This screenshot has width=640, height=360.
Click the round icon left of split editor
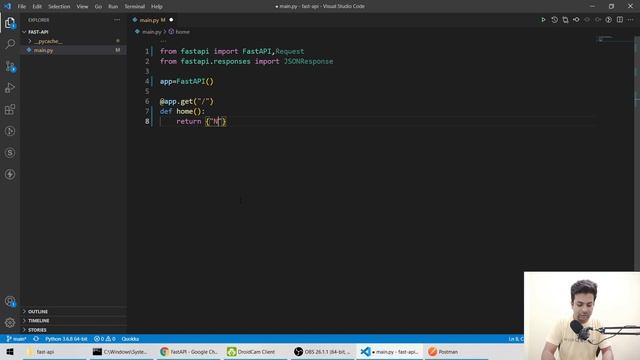(609, 20)
